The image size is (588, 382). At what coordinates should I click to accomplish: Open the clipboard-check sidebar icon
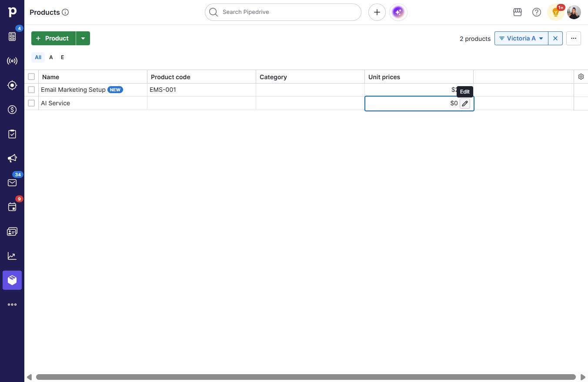click(x=12, y=134)
